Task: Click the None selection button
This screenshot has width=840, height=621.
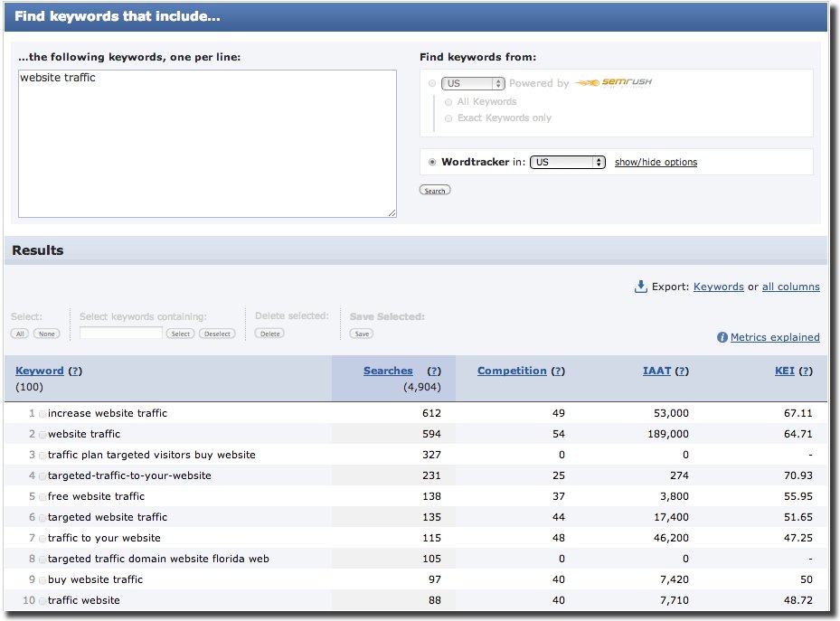Action: coord(46,333)
